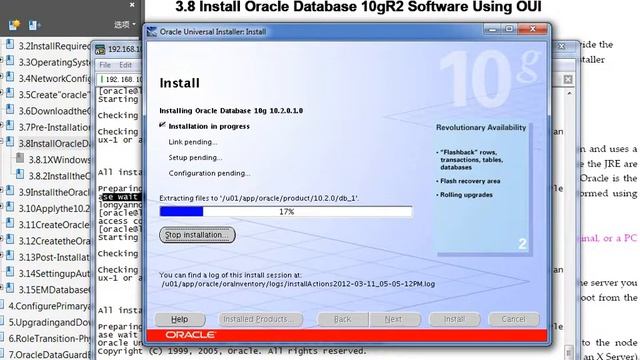Click the bookmark icon for 3.15EMDatabase
Viewport: 640px width, 360px height.
(x=10, y=289)
